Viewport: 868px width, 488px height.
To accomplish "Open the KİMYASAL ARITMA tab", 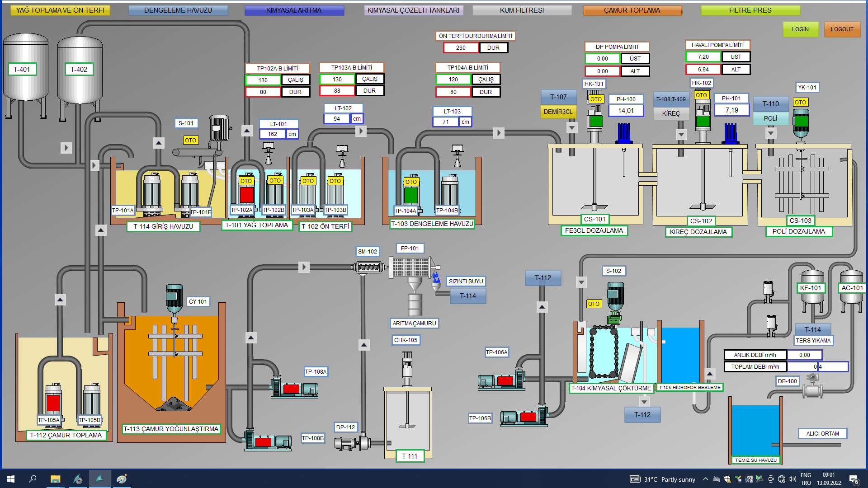I will click(x=294, y=10).
